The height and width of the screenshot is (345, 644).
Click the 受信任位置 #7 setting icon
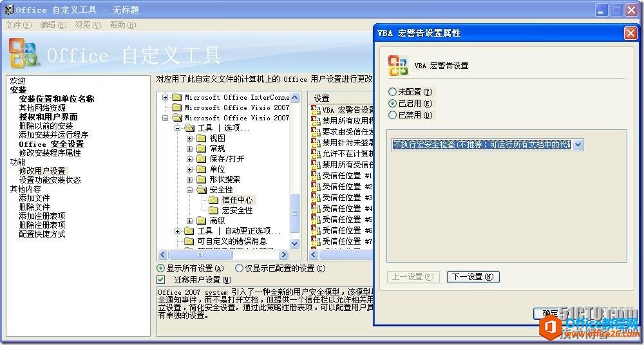(x=316, y=241)
